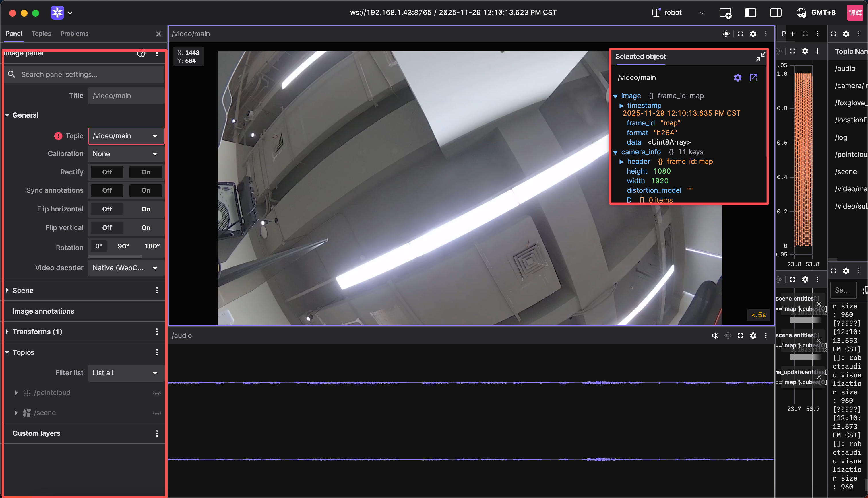The height and width of the screenshot is (498, 868).
Task: Click the add panel icon in top bar
Action: click(x=725, y=13)
